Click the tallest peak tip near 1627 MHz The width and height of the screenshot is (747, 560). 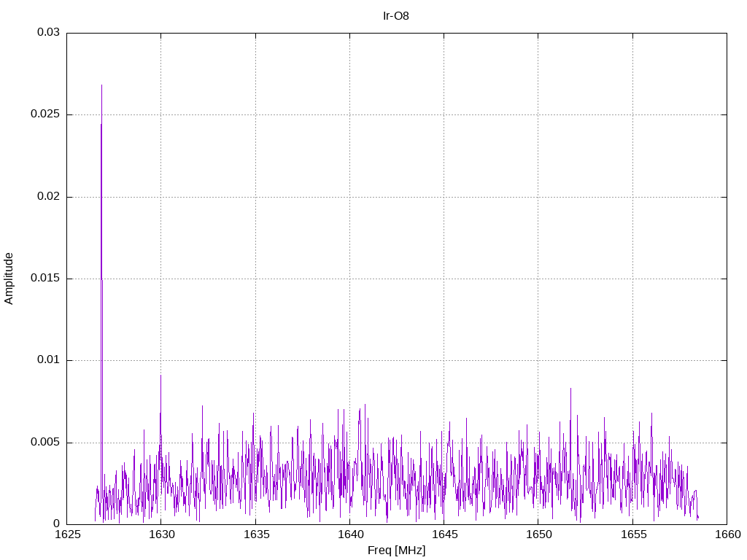(101, 85)
